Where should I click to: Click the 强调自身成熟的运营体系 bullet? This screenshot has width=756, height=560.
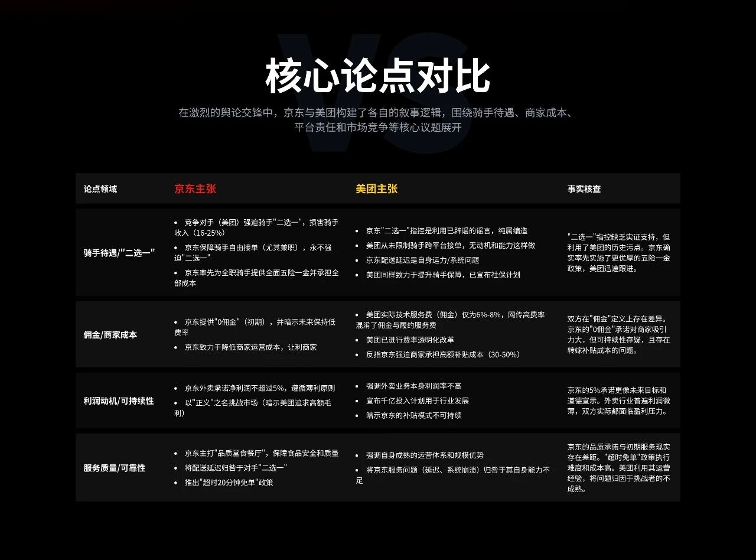click(x=424, y=455)
